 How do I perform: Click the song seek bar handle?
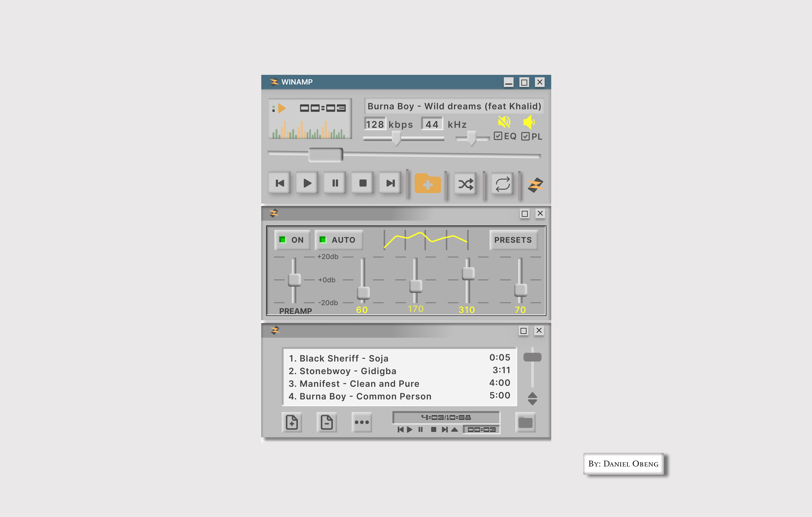[x=326, y=155]
